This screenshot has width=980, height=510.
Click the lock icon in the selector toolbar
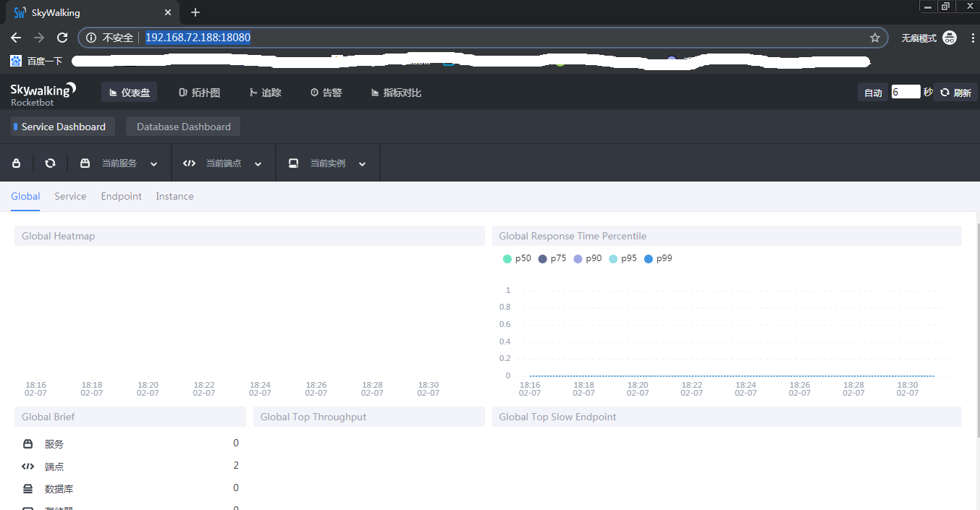click(x=16, y=163)
